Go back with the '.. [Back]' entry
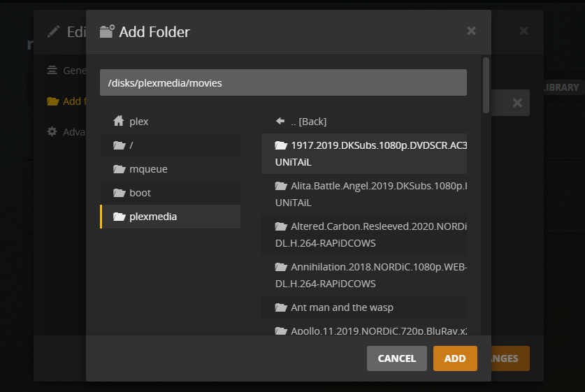Image resolution: width=585 pixels, height=392 pixels. [x=308, y=122]
